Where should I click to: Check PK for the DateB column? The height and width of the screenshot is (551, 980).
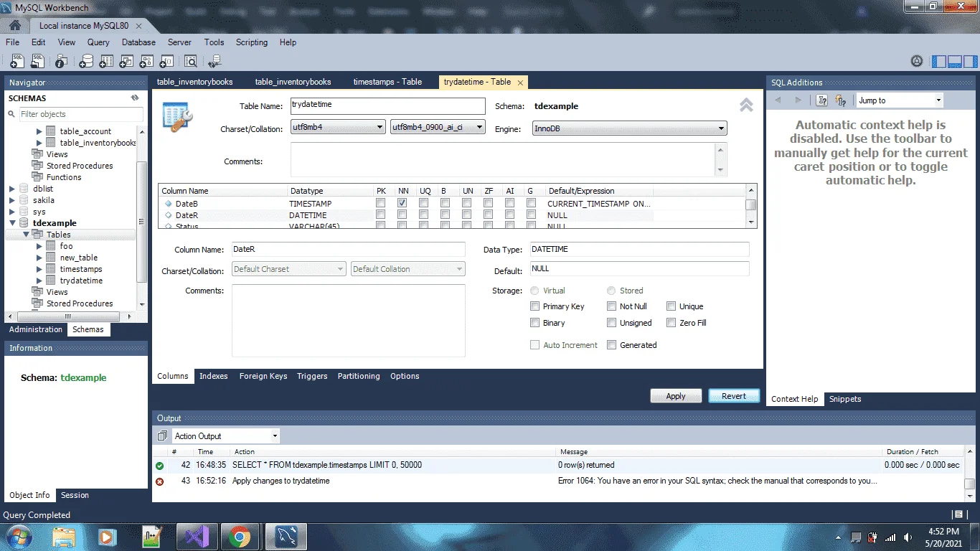[381, 204]
